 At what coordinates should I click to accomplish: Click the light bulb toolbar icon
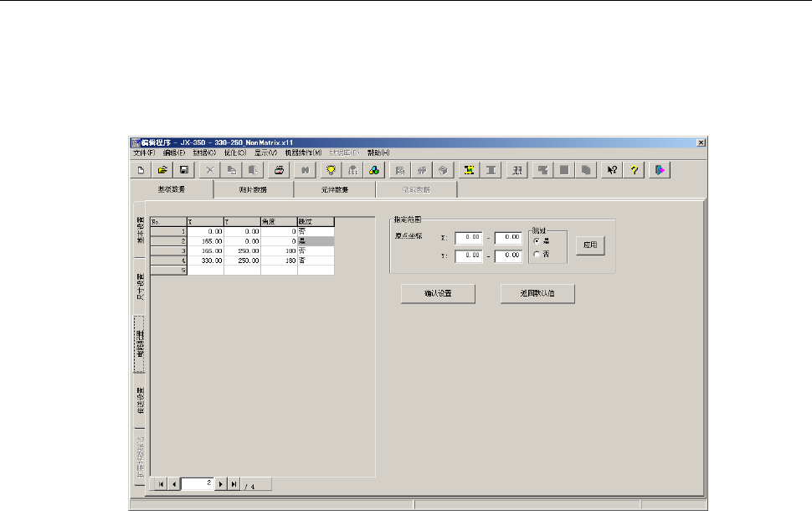tap(331, 170)
